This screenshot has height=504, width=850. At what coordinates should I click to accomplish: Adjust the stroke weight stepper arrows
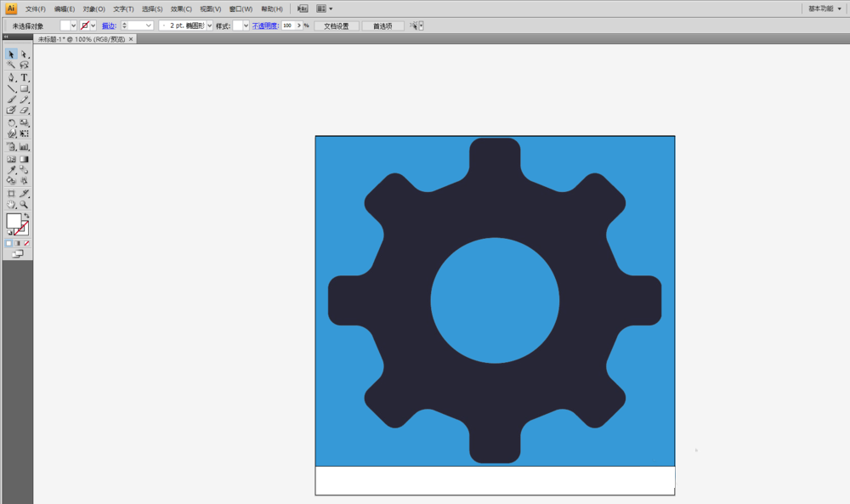[124, 25]
